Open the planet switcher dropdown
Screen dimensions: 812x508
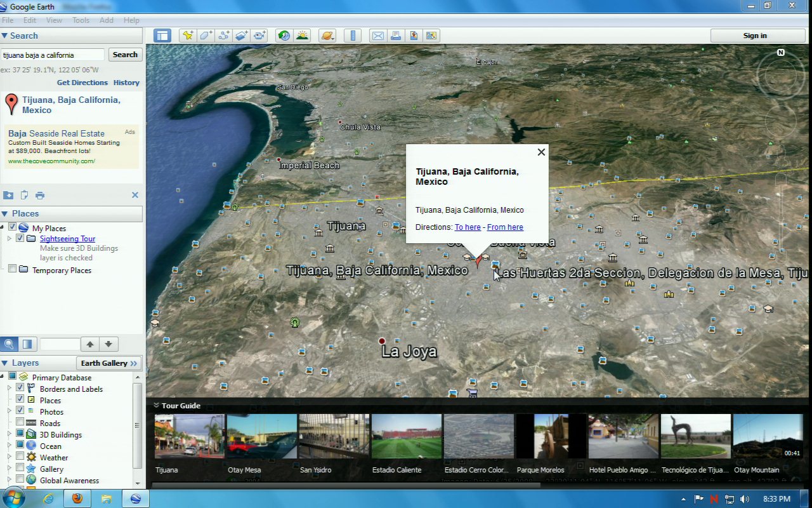click(x=327, y=36)
